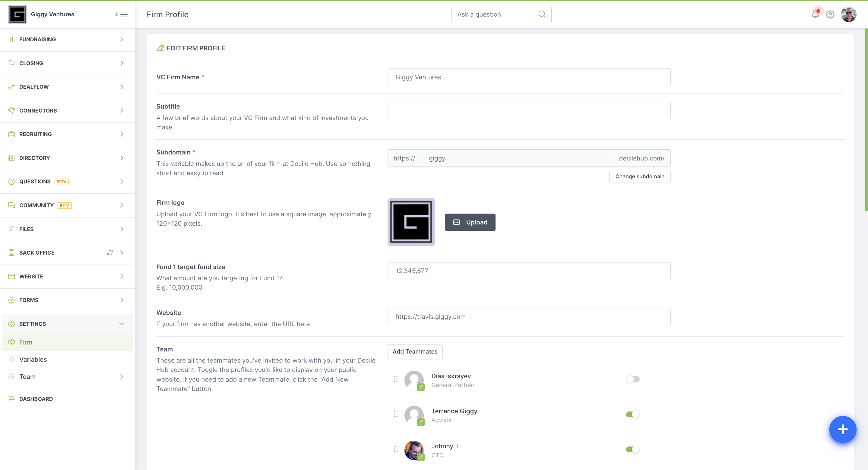Viewport: 868px width, 470px height.
Task: Toggle Dias Iskrayev profile visibility off
Action: click(x=633, y=379)
